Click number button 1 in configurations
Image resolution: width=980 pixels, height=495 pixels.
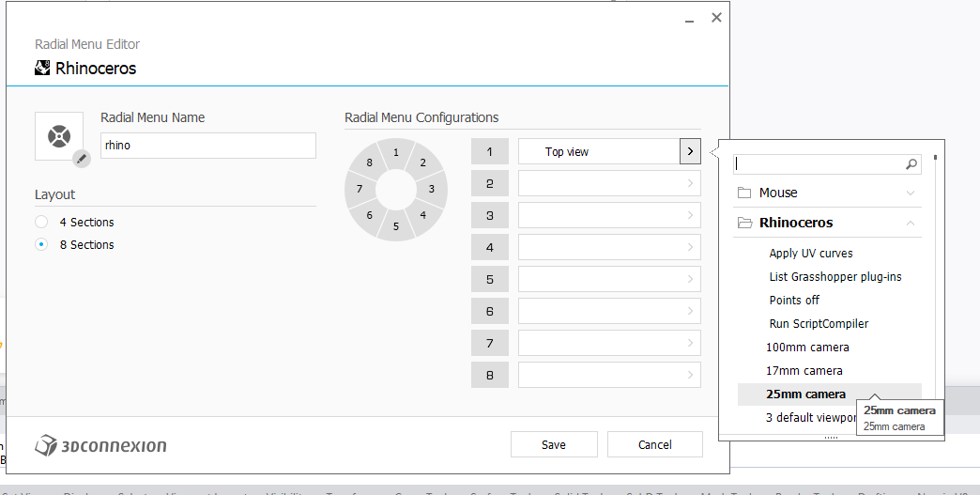click(489, 151)
